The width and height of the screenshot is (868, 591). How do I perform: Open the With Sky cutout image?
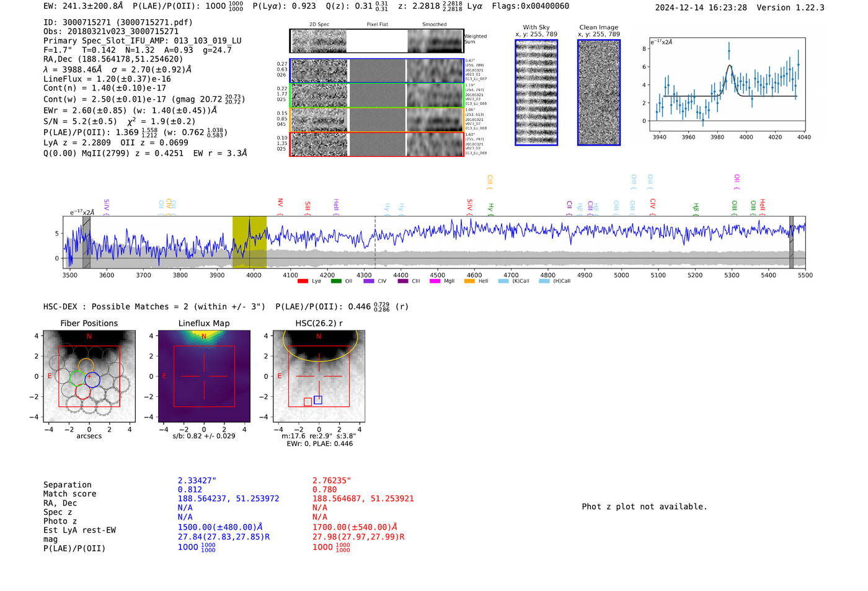coord(536,92)
